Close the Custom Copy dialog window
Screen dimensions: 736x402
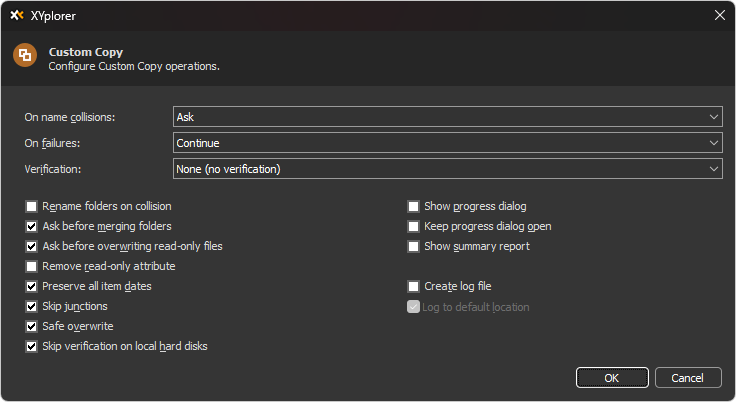pyautogui.click(x=719, y=15)
